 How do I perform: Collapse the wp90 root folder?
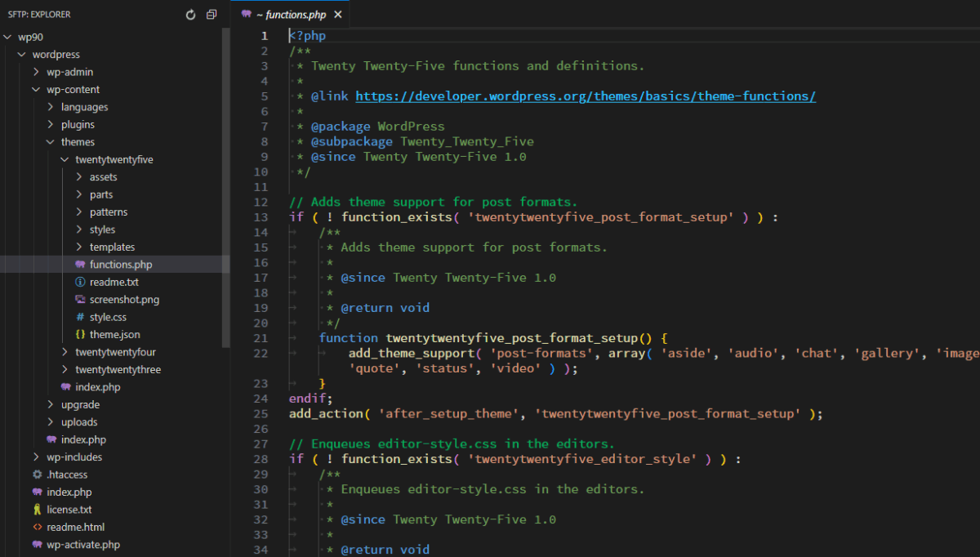[x=8, y=38]
